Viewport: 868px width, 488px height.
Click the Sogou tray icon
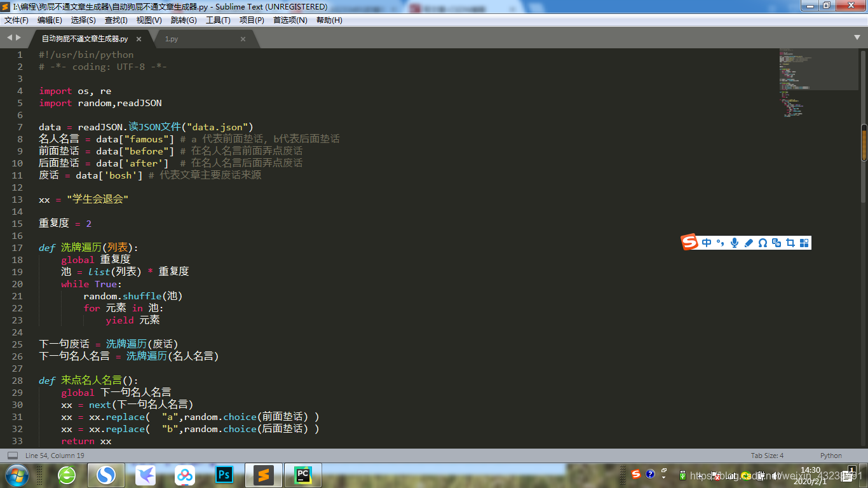point(636,474)
